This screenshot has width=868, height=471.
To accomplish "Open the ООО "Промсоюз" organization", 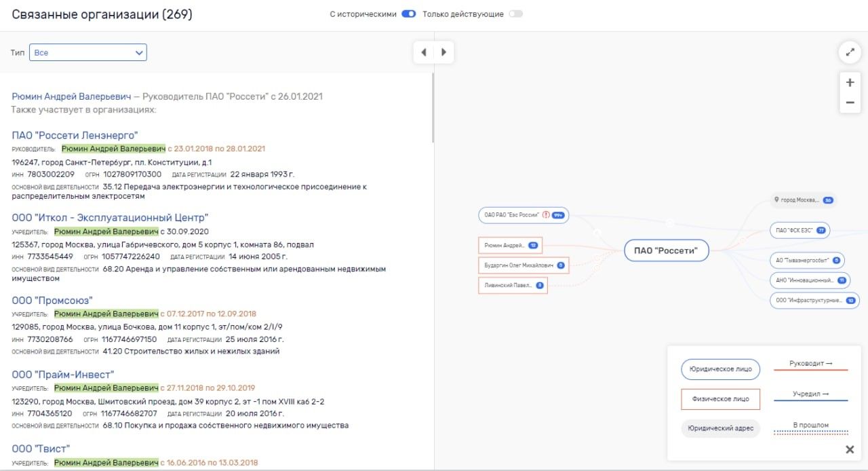I will click(52, 300).
